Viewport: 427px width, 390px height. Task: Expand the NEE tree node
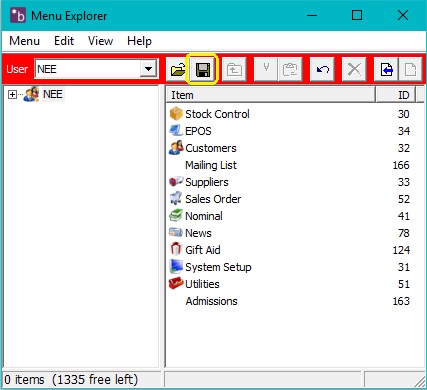coord(12,95)
